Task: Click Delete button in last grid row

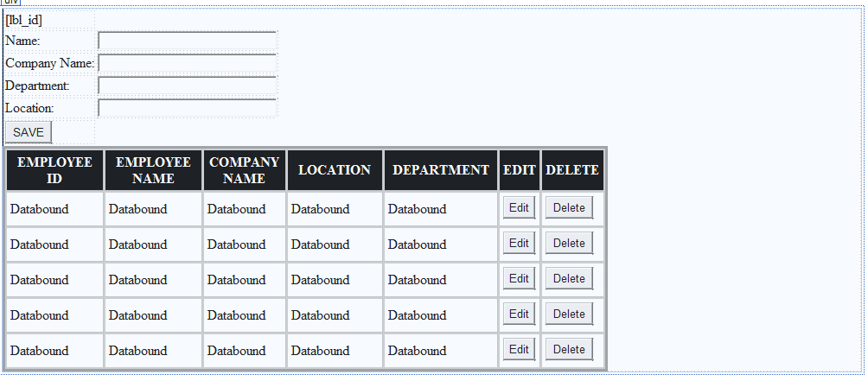Action: (x=569, y=350)
